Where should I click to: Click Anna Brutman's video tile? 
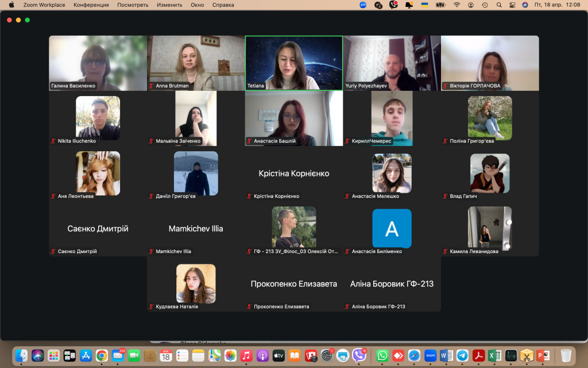click(196, 62)
